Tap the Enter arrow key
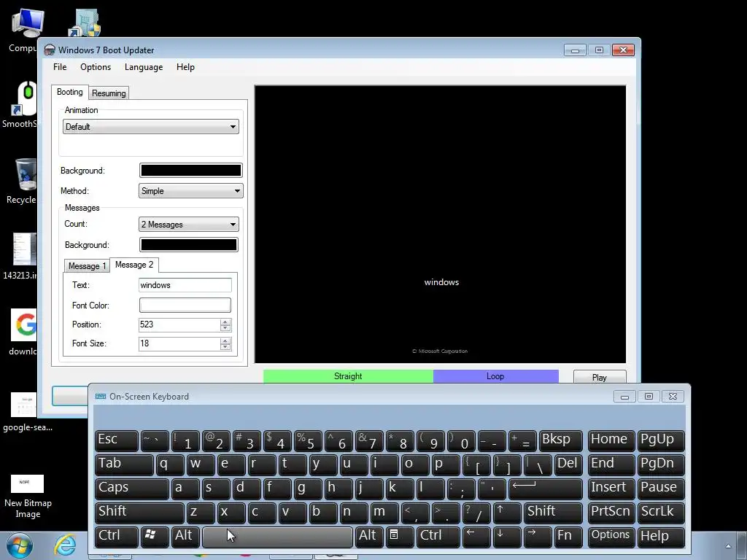 (546, 488)
